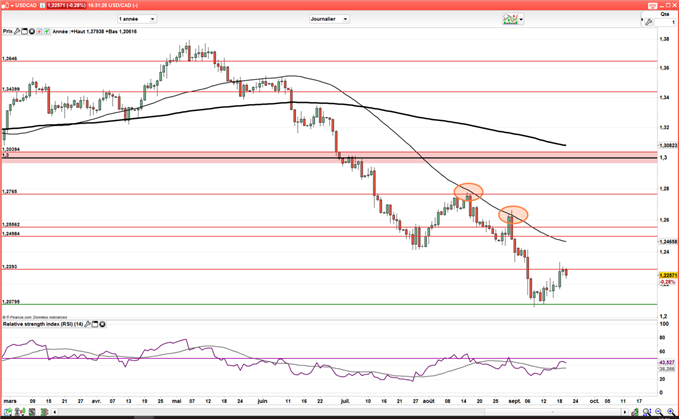Click the 36,266 RSI average value label

pos(667,369)
